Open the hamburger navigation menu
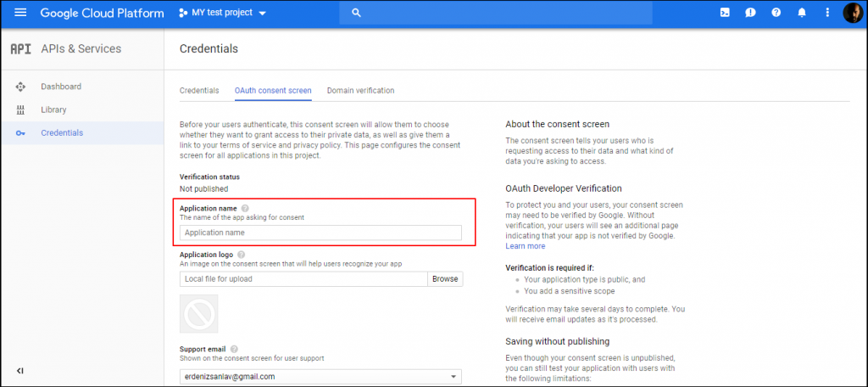Viewport: 868px width, 387px height. (20, 12)
